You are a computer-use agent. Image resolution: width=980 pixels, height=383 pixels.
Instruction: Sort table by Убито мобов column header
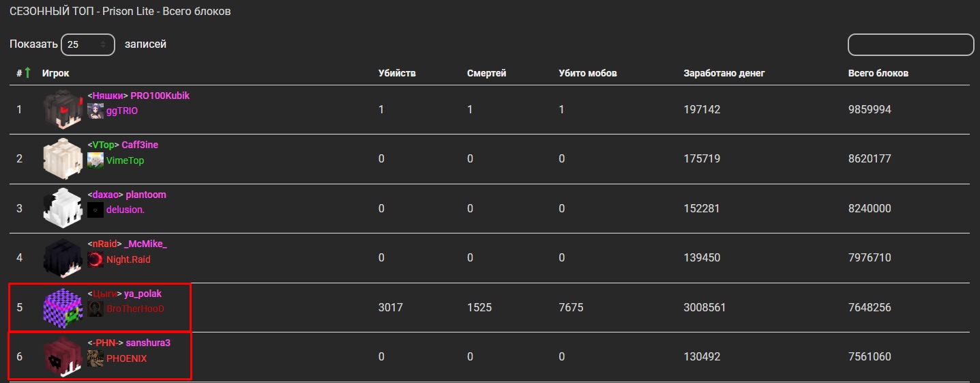pyautogui.click(x=587, y=73)
